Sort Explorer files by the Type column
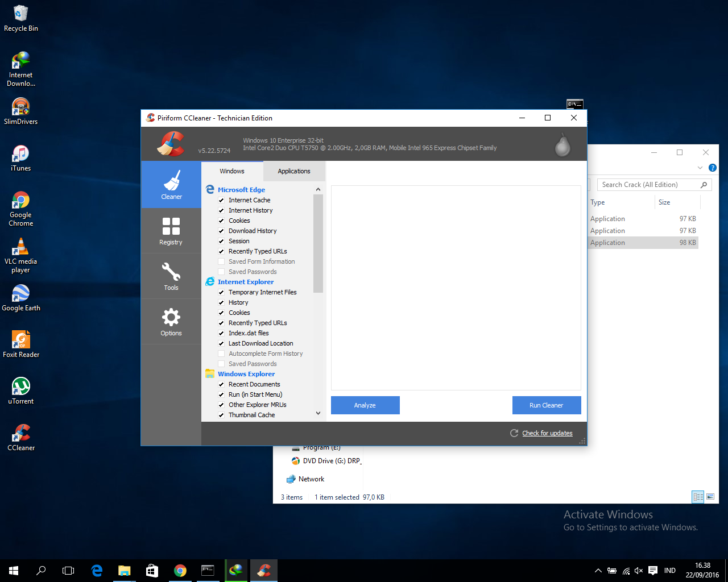 coord(621,202)
